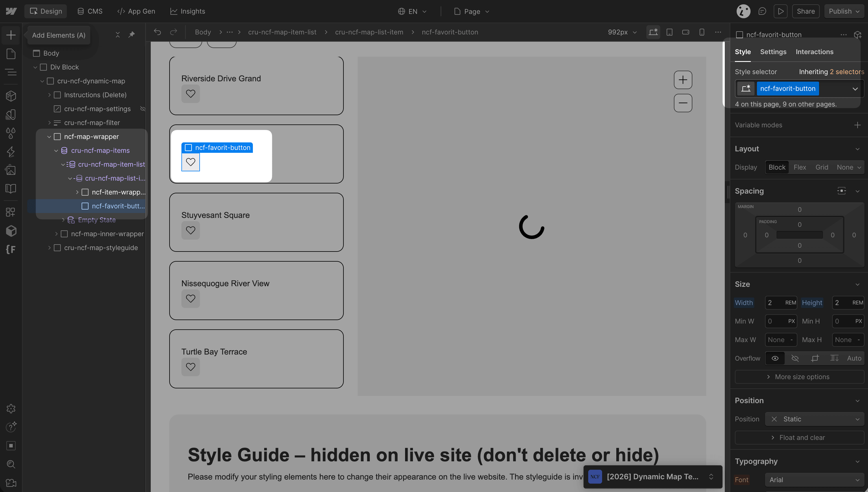Expand Float and clear
The height and width of the screenshot is (492, 868).
coord(799,438)
